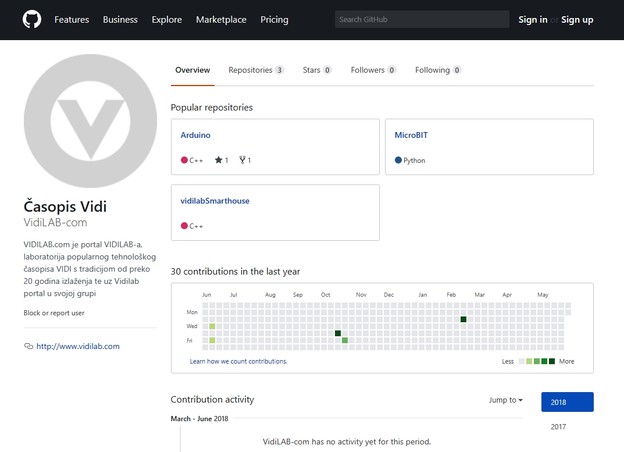Open the vidilabSmarthouse repository link
The width and height of the screenshot is (624, 452).
pos(215,201)
